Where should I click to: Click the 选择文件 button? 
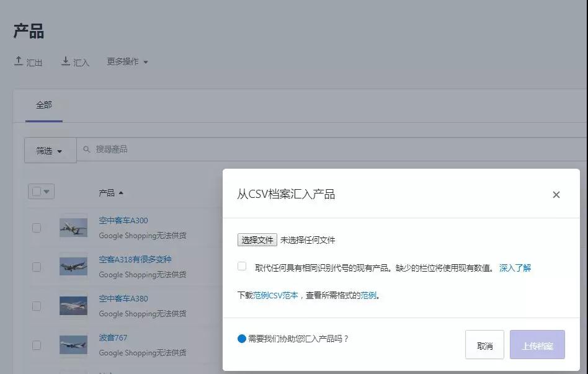256,239
